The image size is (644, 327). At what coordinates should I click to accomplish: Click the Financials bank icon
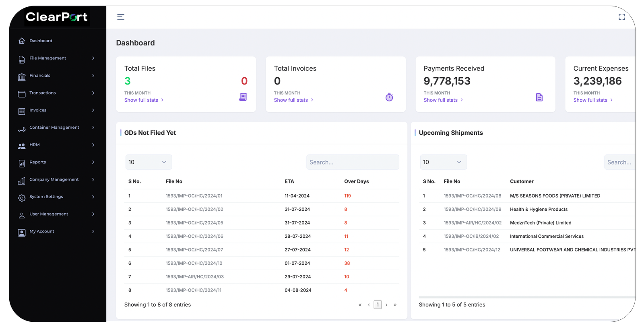22,77
